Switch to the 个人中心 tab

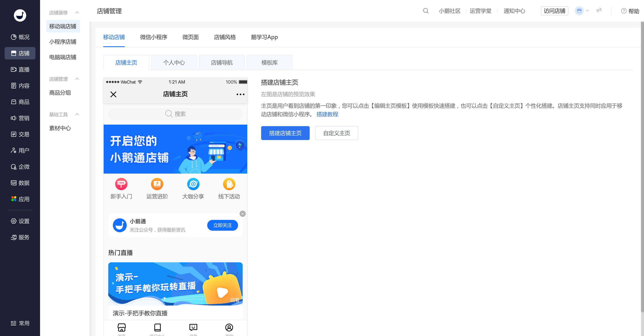[x=174, y=63]
